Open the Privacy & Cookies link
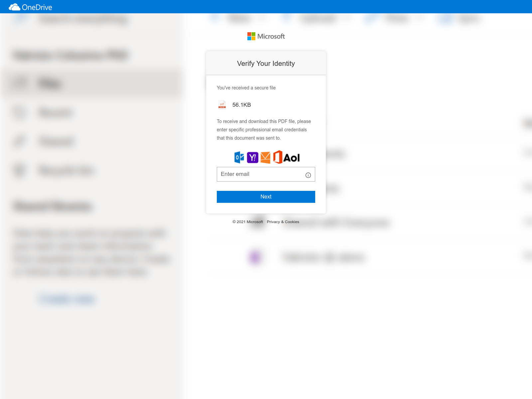 click(x=283, y=222)
